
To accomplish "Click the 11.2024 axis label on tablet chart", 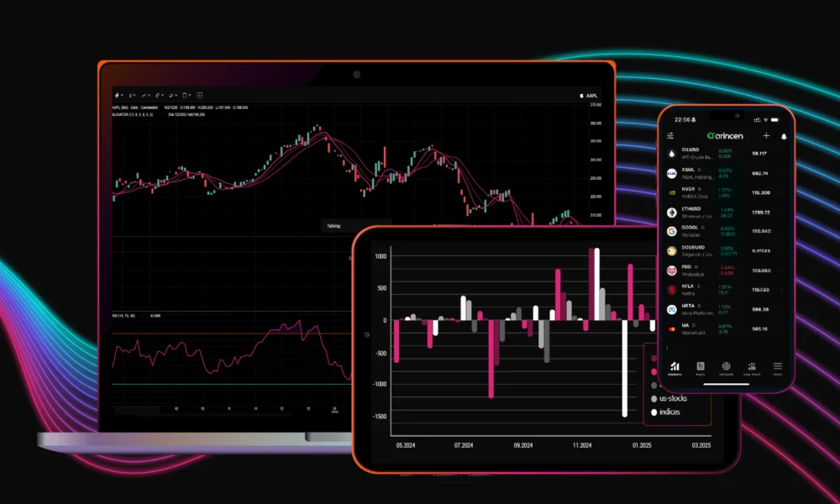I will pyautogui.click(x=582, y=445).
